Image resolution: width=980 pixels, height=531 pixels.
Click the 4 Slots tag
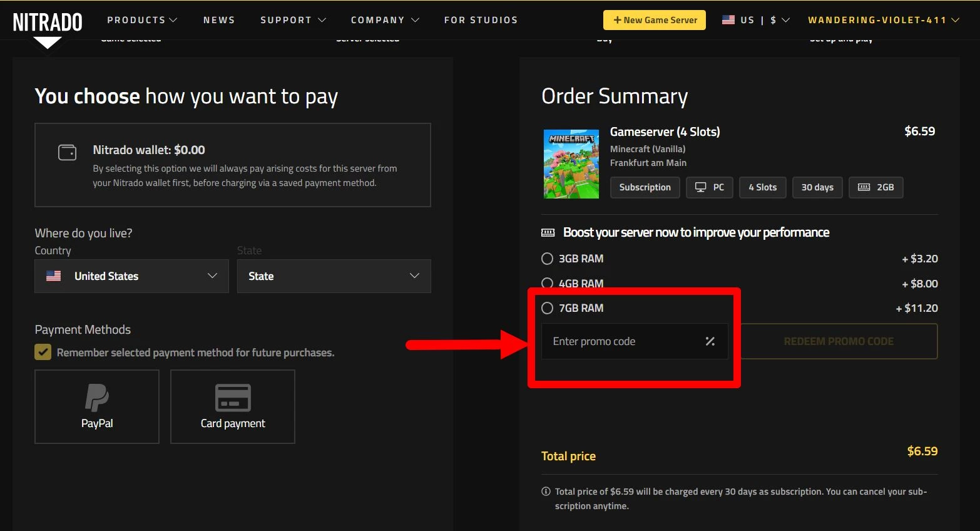point(763,187)
